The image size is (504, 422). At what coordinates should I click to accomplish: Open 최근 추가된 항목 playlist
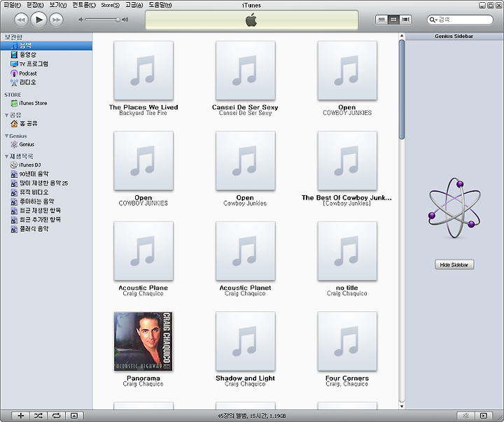coord(46,220)
